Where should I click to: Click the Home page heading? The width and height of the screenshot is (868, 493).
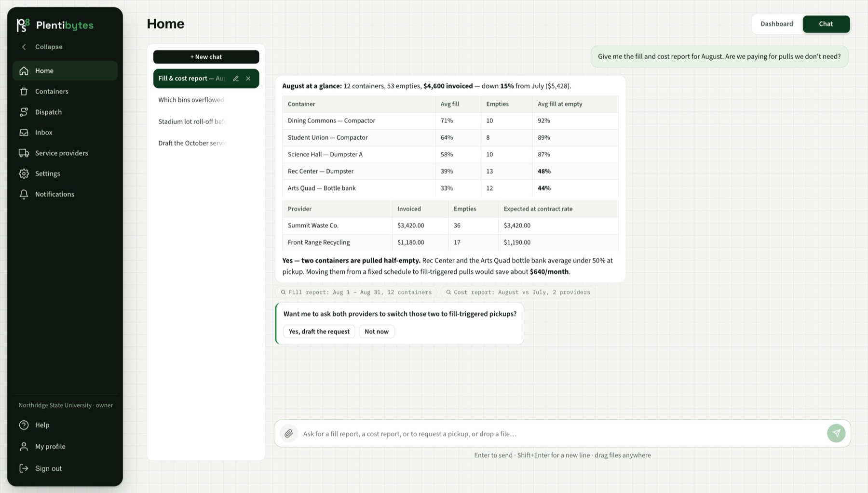point(165,24)
